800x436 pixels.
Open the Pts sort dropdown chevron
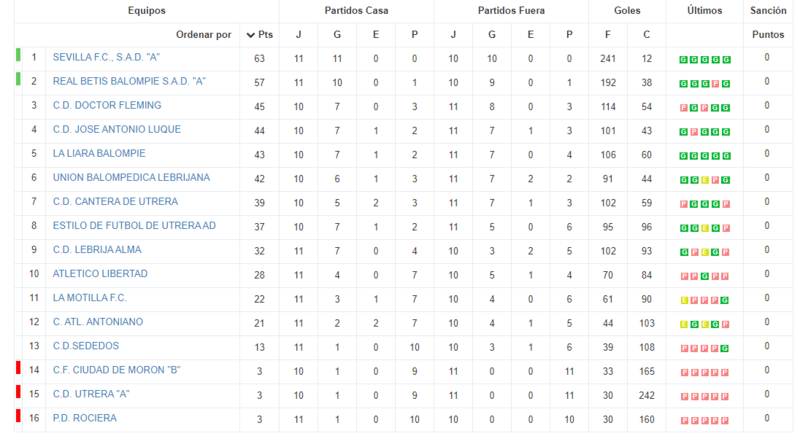click(251, 35)
